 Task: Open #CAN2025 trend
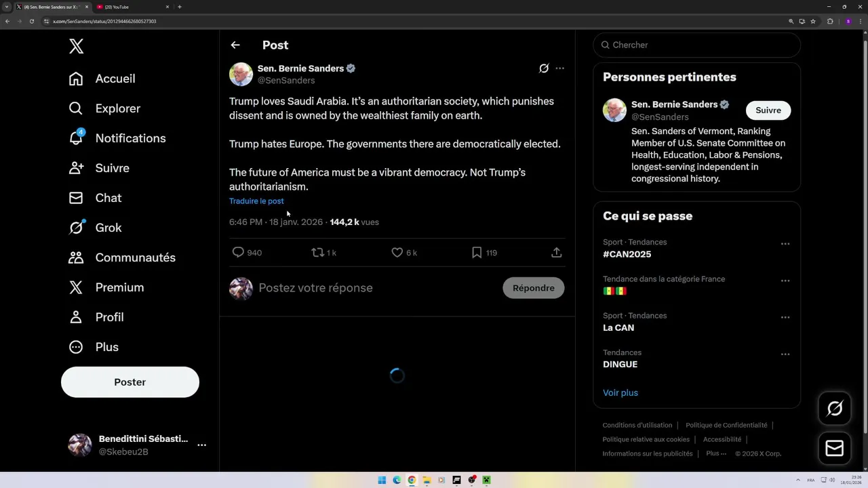(x=627, y=255)
